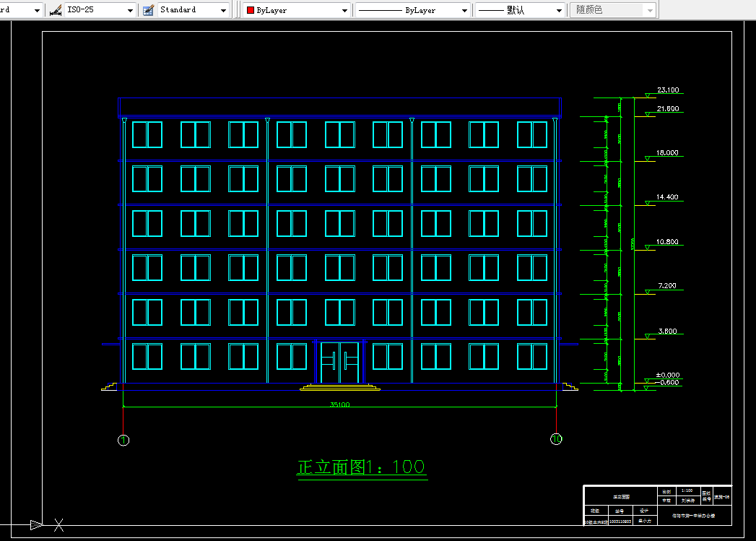Select the 10.800 elevation mark
The width and height of the screenshot is (756, 541).
[667, 241]
